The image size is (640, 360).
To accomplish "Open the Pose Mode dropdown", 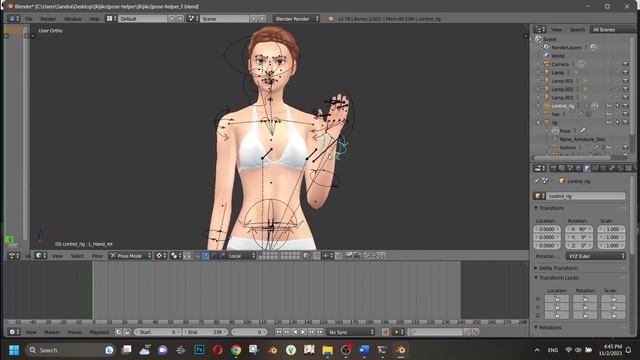I will pos(130,256).
